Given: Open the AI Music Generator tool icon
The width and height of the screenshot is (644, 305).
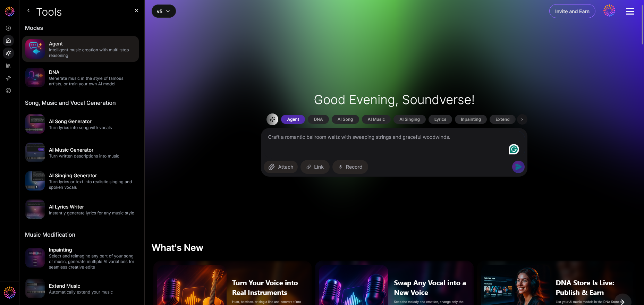Looking at the screenshot, I should click(x=35, y=152).
